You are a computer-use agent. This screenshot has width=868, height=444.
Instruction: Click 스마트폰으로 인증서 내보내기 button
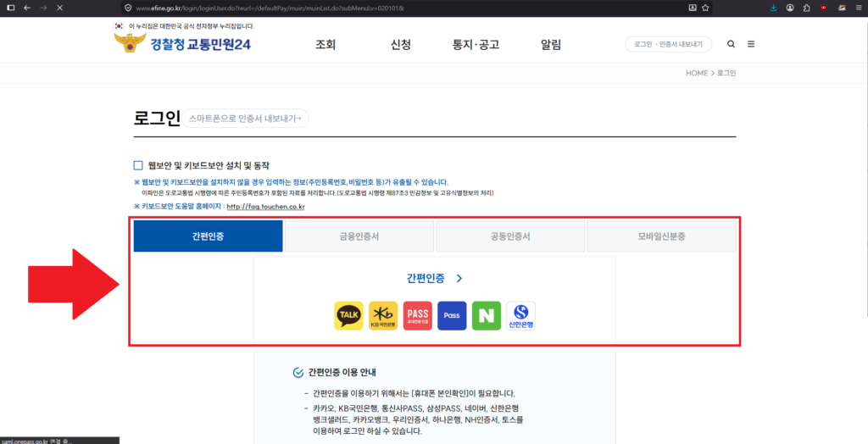(245, 119)
